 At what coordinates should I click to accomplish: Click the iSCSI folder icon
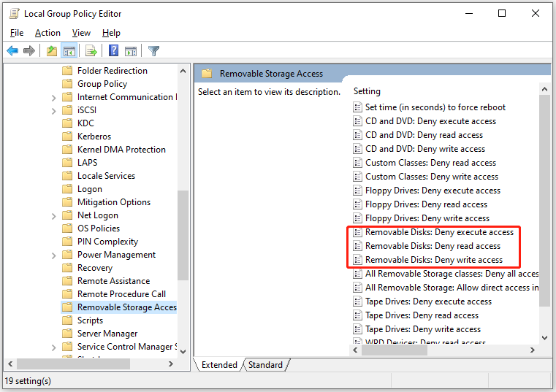67,110
